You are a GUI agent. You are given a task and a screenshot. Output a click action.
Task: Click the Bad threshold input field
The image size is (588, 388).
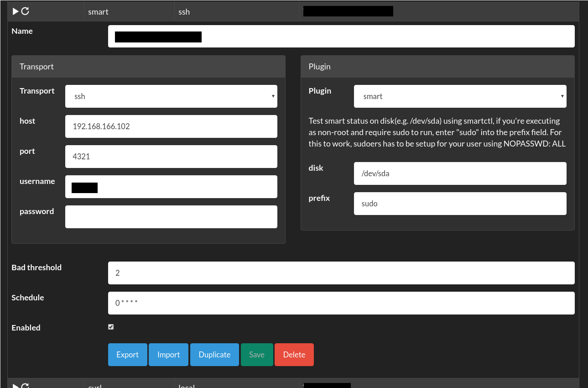tap(341, 273)
